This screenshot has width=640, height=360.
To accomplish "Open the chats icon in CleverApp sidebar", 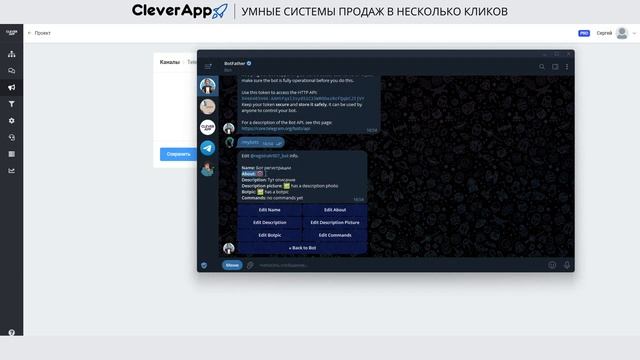I will click(11, 71).
